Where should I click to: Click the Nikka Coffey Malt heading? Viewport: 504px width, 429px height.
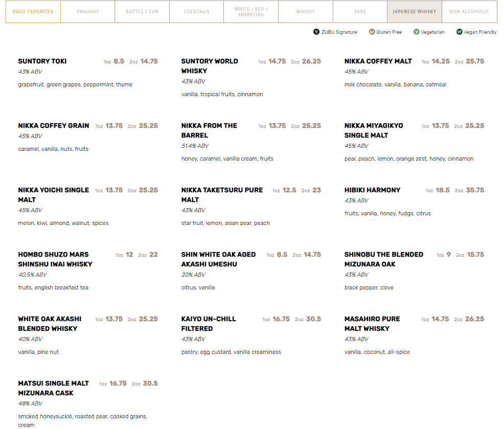378,61
